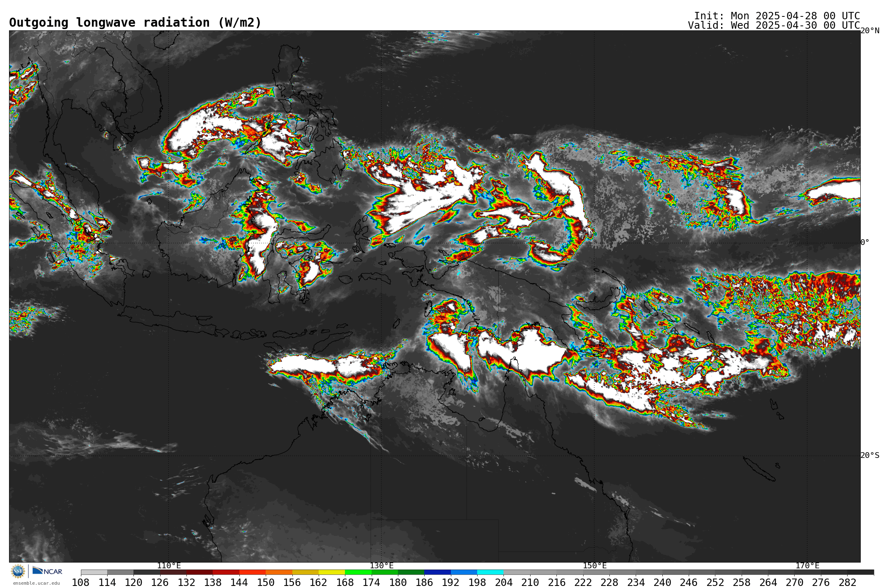
Task: Click the 170°E longitude label
Action: click(807, 566)
